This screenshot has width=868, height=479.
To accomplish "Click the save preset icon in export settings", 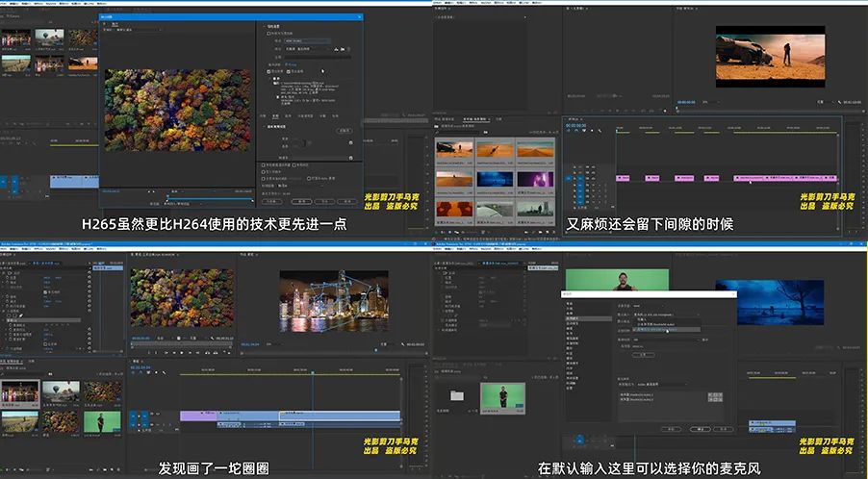I will click(336, 48).
